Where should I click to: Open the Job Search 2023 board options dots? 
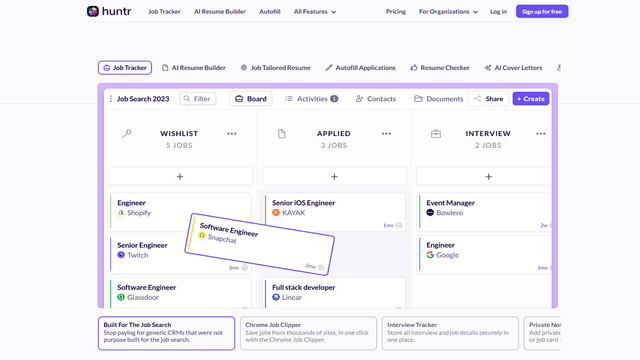(x=111, y=99)
